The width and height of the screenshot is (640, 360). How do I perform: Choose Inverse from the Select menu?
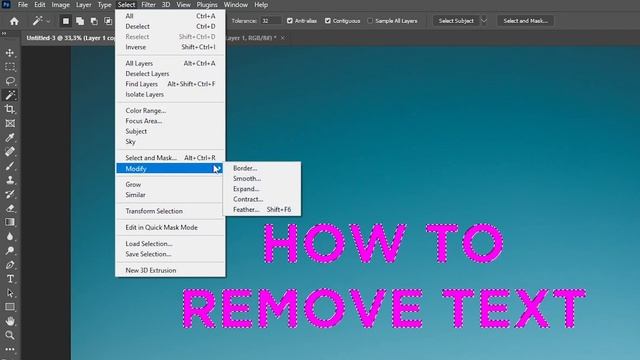(x=170, y=47)
